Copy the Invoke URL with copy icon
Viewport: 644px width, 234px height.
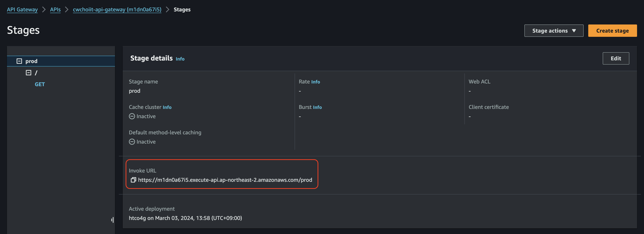point(133,180)
